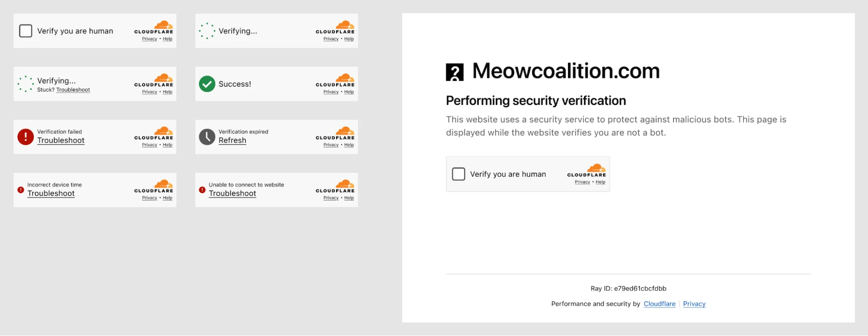The height and width of the screenshot is (336, 868).
Task: Check the Verify you are human box top-left
Action: pyautogui.click(x=26, y=31)
